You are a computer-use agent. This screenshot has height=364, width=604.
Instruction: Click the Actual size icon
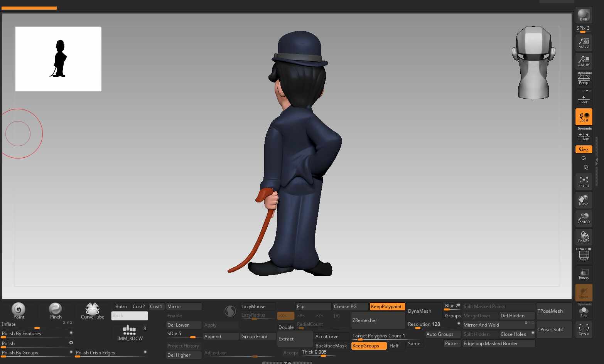tap(584, 42)
